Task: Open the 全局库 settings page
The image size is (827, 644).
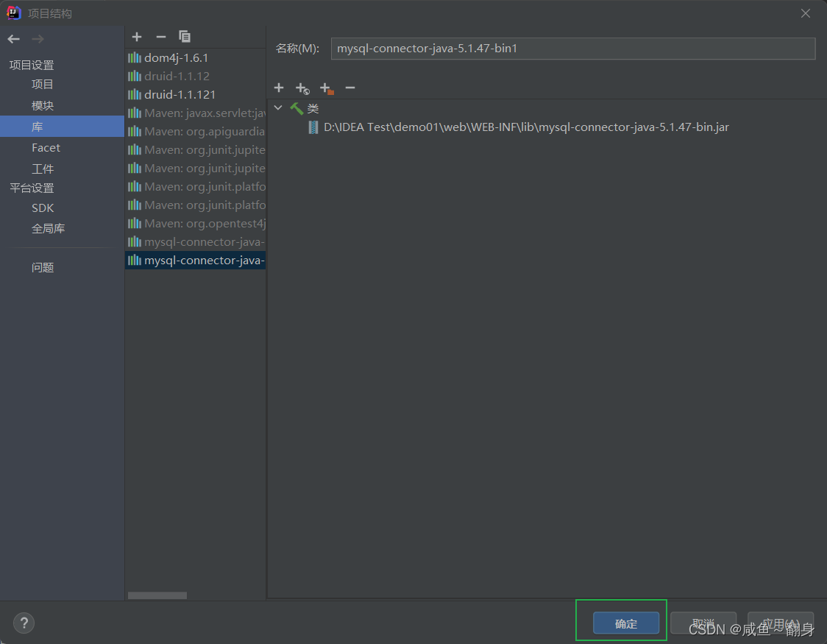Action: pyautogui.click(x=48, y=228)
